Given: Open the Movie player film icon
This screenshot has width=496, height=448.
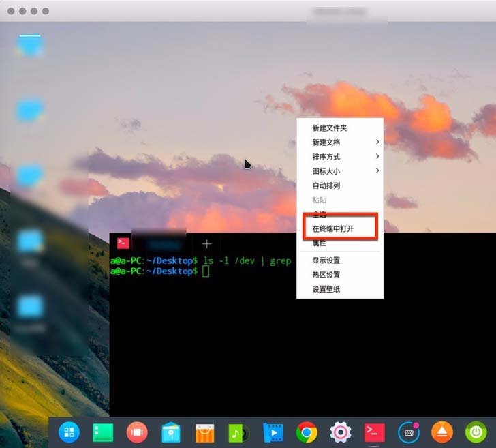Looking at the screenshot, I should [273, 432].
